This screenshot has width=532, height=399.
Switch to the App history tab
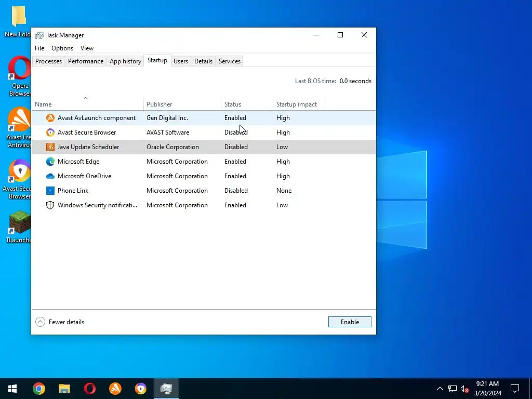click(x=125, y=61)
